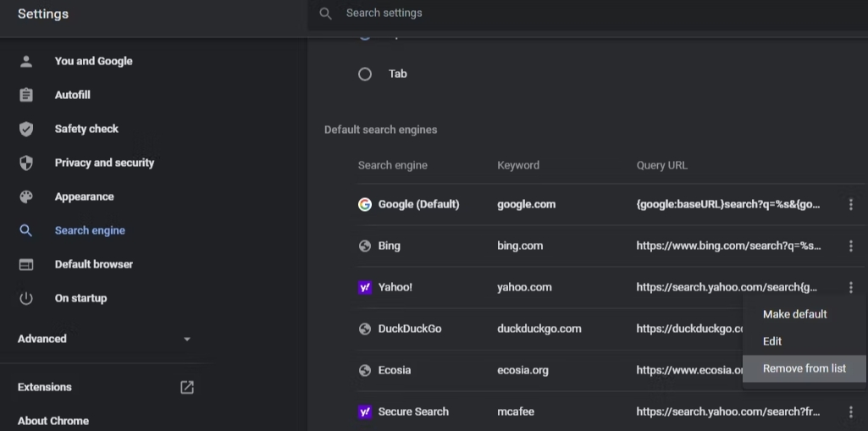The height and width of the screenshot is (431, 868).
Task: Open Privacy and security settings
Action: [x=104, y=163]
